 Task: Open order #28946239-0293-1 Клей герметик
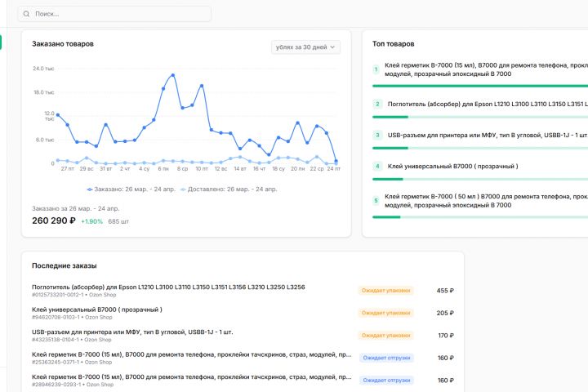tap(192, 377)
